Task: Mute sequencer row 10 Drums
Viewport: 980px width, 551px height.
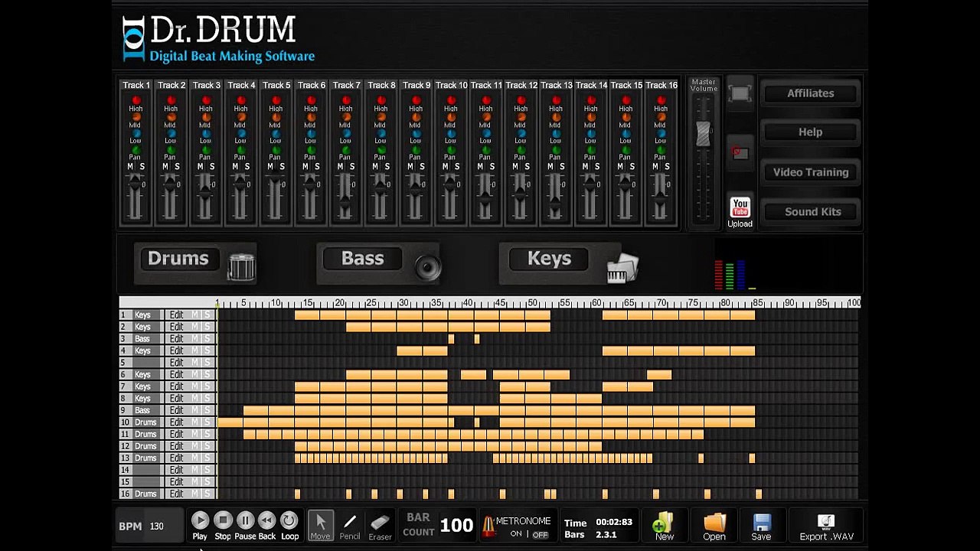Action: [194, 422]
